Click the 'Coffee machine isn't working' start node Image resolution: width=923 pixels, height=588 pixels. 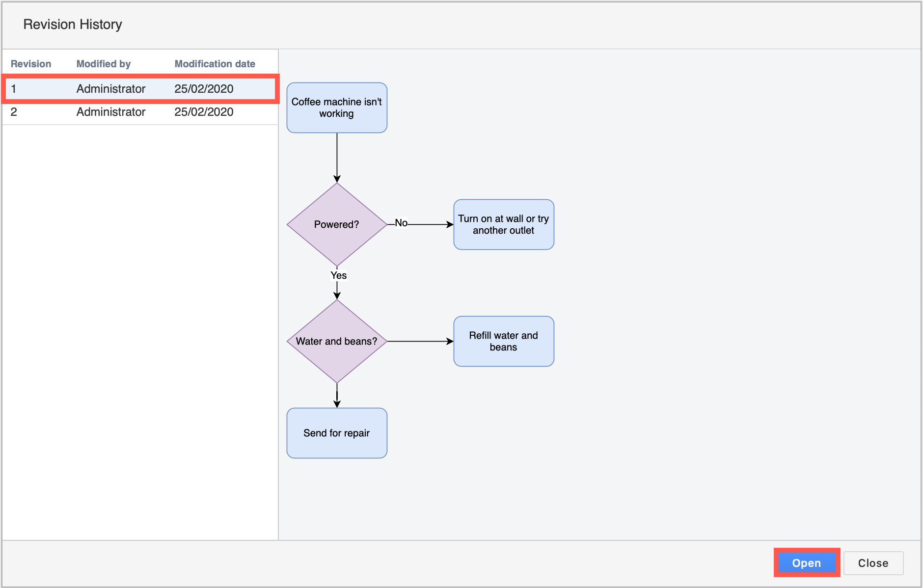click(x=336, y=107)
